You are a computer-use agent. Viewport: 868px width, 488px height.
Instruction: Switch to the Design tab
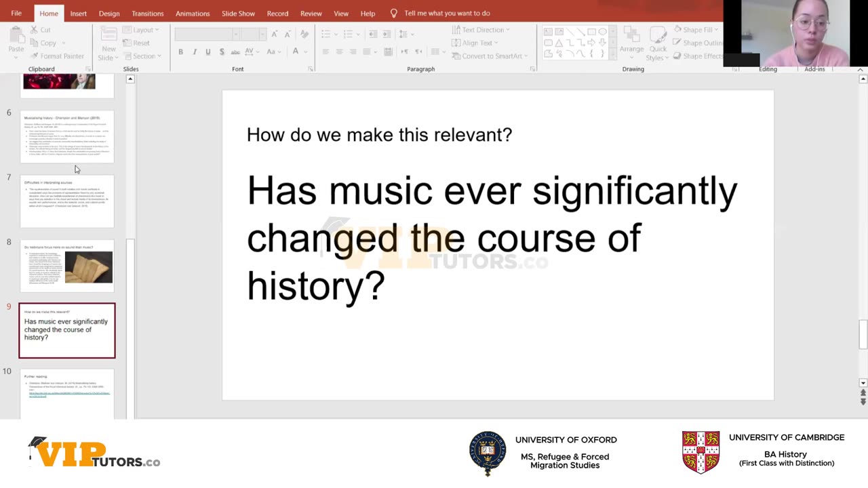109,13
